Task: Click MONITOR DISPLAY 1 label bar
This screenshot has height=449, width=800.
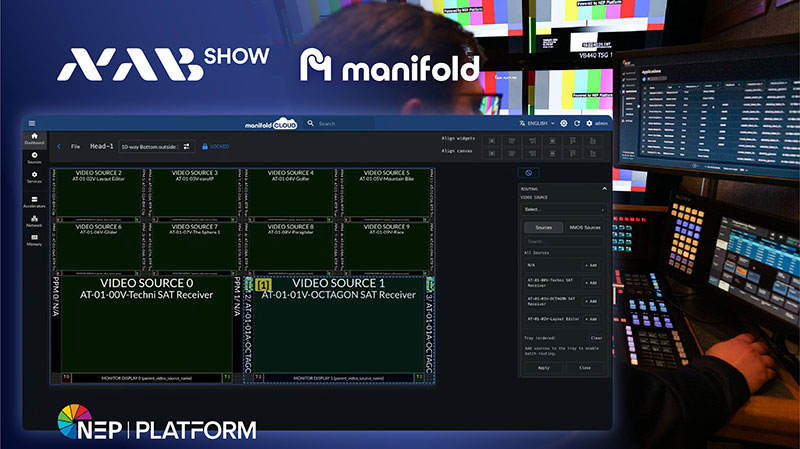Action: point(339,378)
